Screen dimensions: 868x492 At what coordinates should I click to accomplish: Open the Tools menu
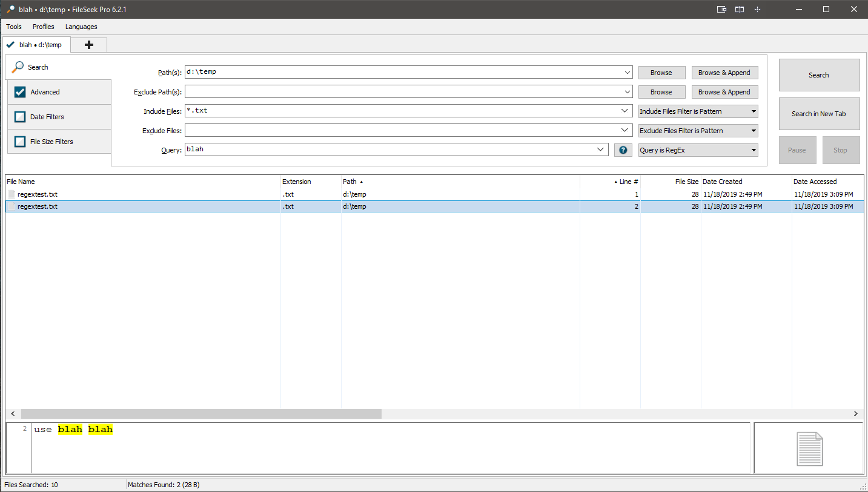pyautogui.click(x=14, y=27)
